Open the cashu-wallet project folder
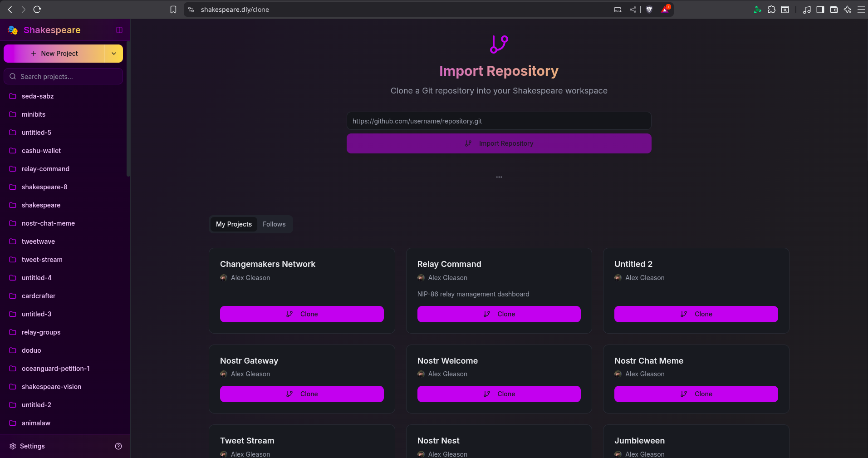This screenshot has width=868, height=458. (x=41, y=151)
